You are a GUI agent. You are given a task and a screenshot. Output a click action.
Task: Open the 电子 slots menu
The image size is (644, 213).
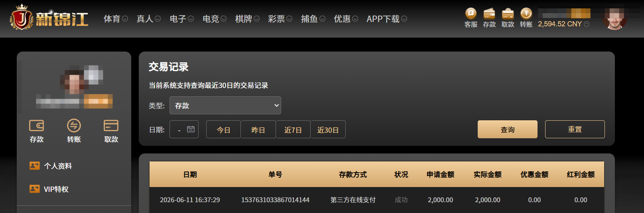(x=181, y=19)
